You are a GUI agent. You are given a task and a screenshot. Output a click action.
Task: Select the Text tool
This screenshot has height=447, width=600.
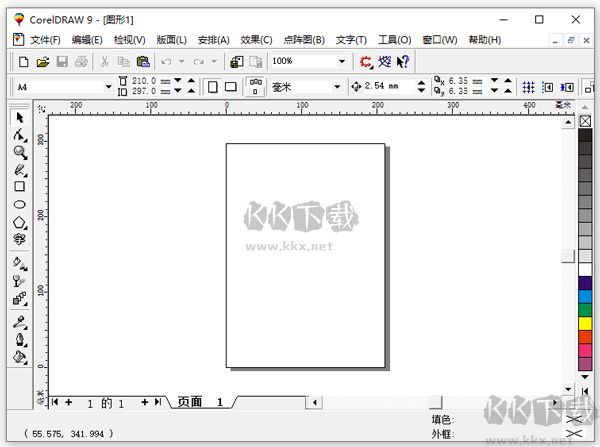[20, 239]
